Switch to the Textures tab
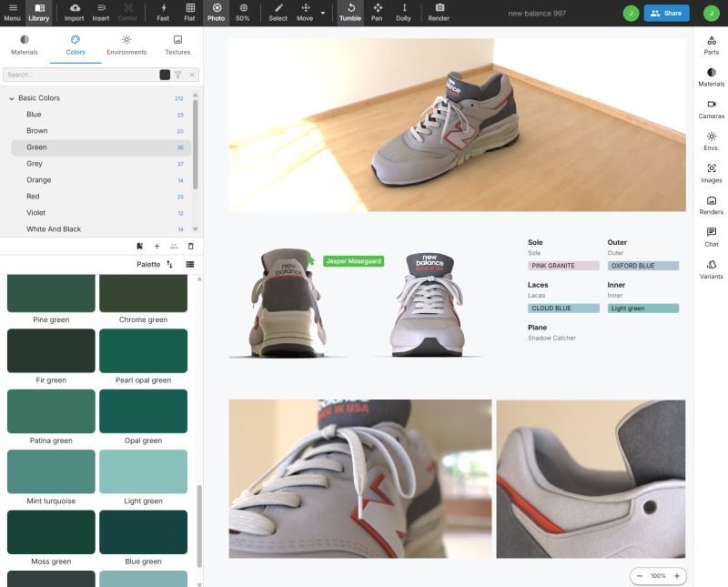Viewport: 728px width, 587px height. pyautogui.click(x=177, y=43)
